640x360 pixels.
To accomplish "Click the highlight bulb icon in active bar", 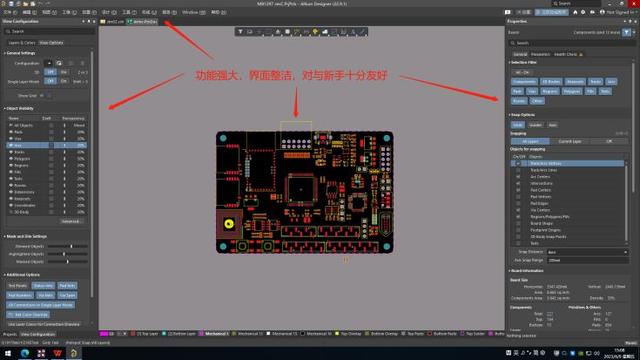I will click(315, 32).
